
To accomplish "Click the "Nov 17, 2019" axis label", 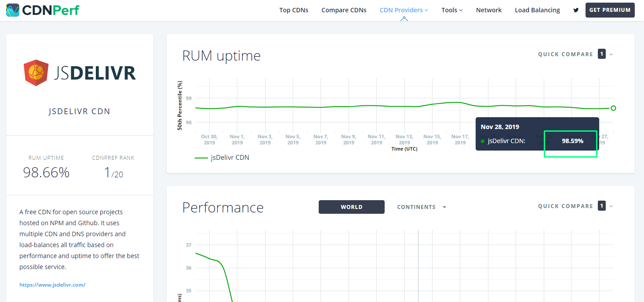I will coord(460,140).
